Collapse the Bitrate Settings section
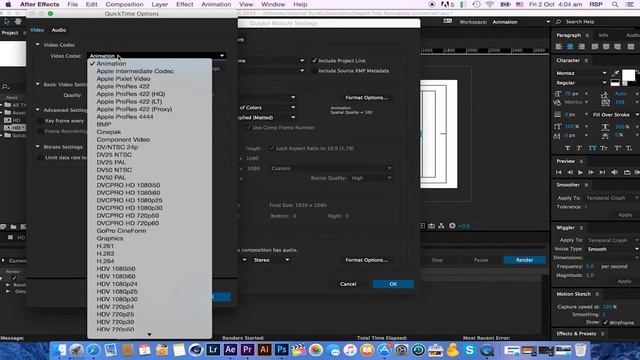Image resolution: width=640 pixels, height=360 pixels. pos(38,147)
